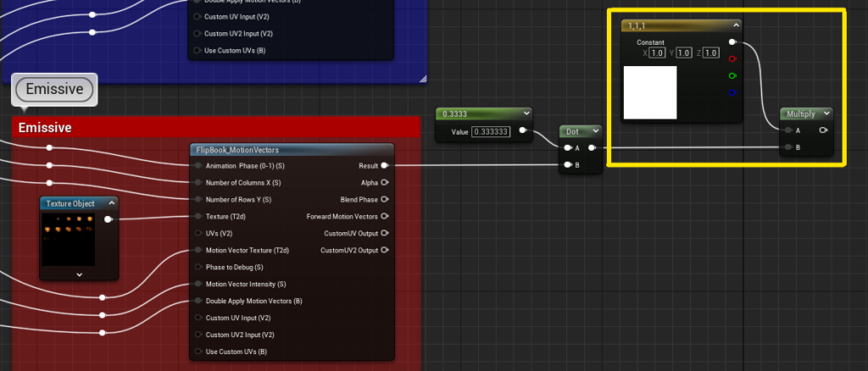Click the Forward Motion Vectors output pin

(384, 217)
